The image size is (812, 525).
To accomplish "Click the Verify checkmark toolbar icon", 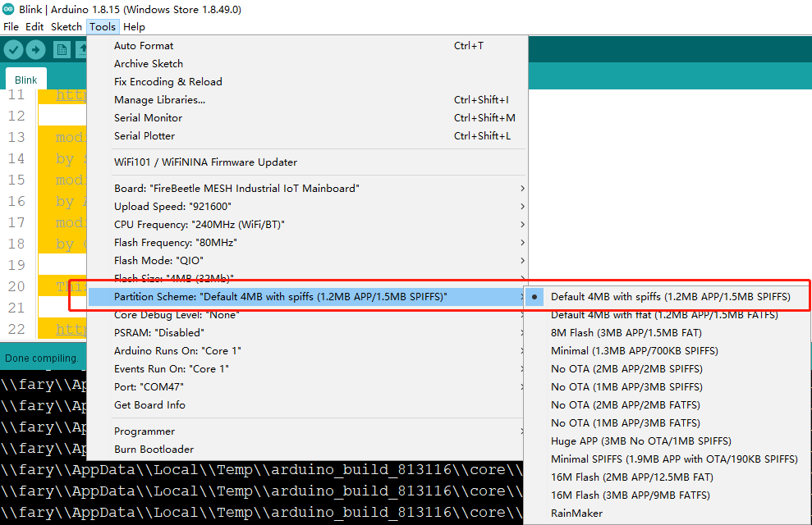I will pyautogui.click(x=13, y=50).
